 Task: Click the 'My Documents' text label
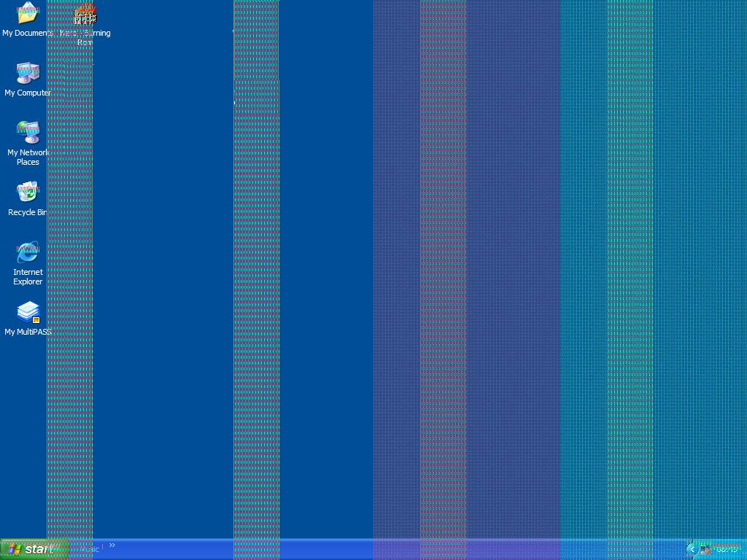tap(28, 33)
